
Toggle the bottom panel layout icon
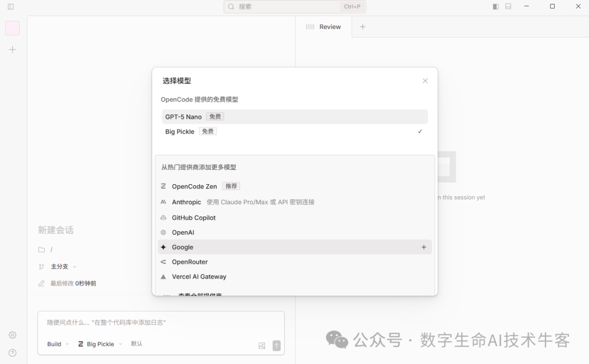pos(508,7)
